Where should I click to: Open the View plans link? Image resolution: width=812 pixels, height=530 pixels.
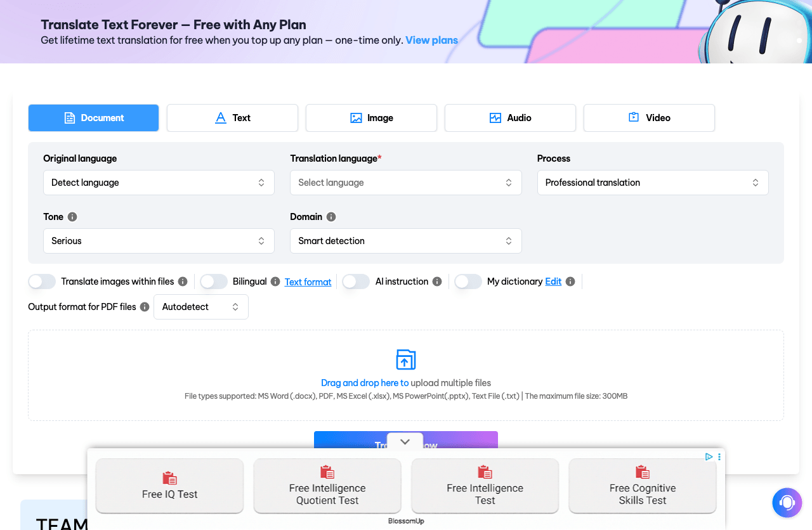(x=432, y=40)
